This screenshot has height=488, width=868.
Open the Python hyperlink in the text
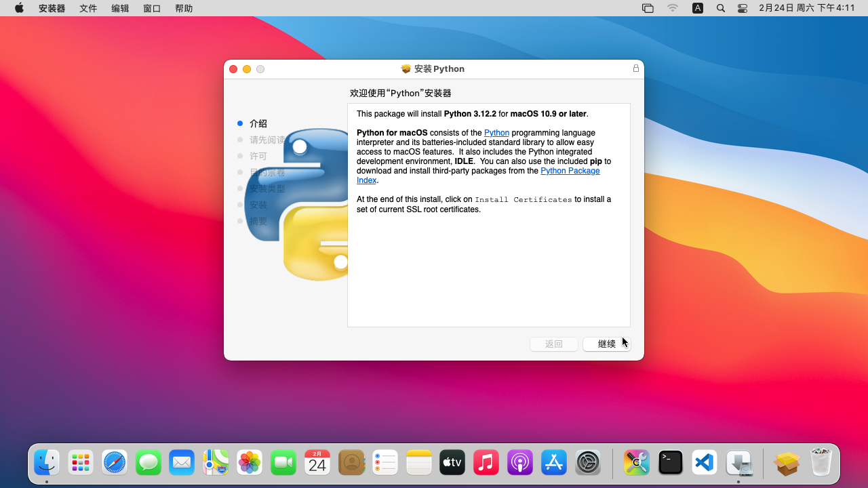[496, 133]
